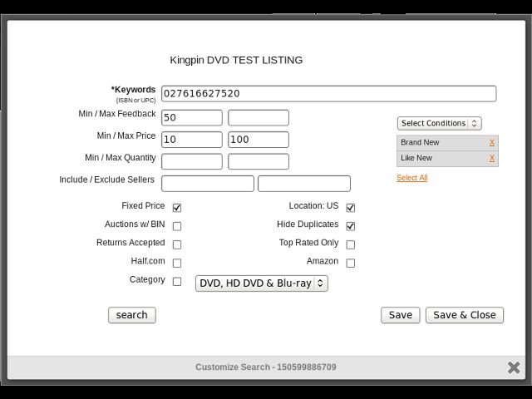Click the search button
The width and height of the screenshot is (532, 399).
(132, 315)
